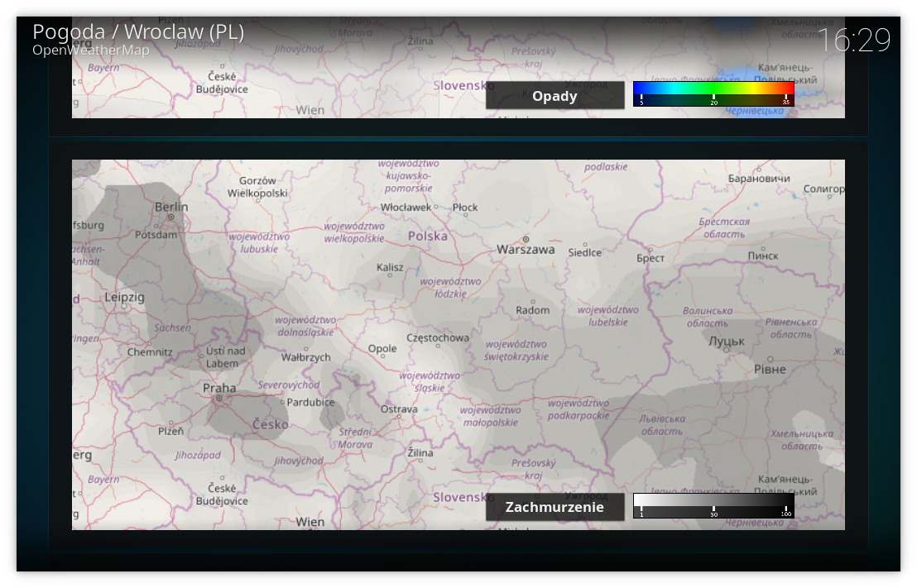Screen dimensions: 917x588
Task: Click the Plzeň city label
Action: (170, 432)
